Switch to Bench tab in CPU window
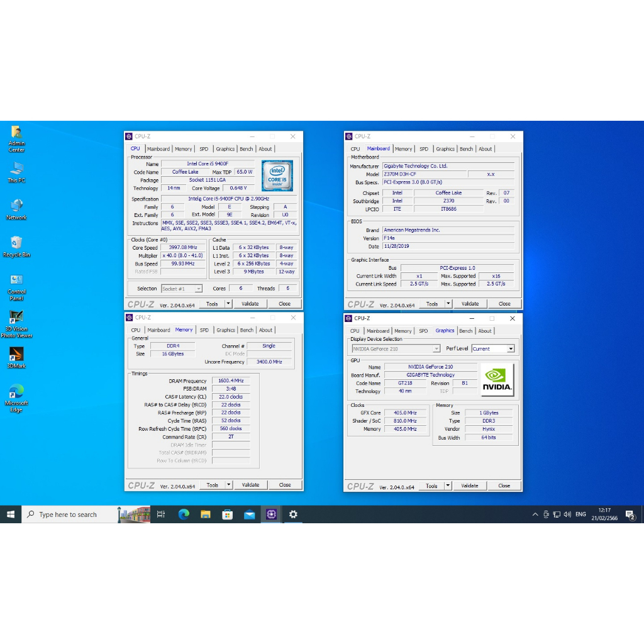 click(247, 149)
